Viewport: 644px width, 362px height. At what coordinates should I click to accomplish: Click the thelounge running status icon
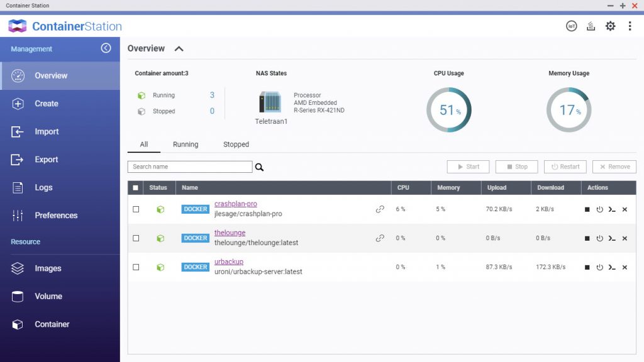coord(160,238)
